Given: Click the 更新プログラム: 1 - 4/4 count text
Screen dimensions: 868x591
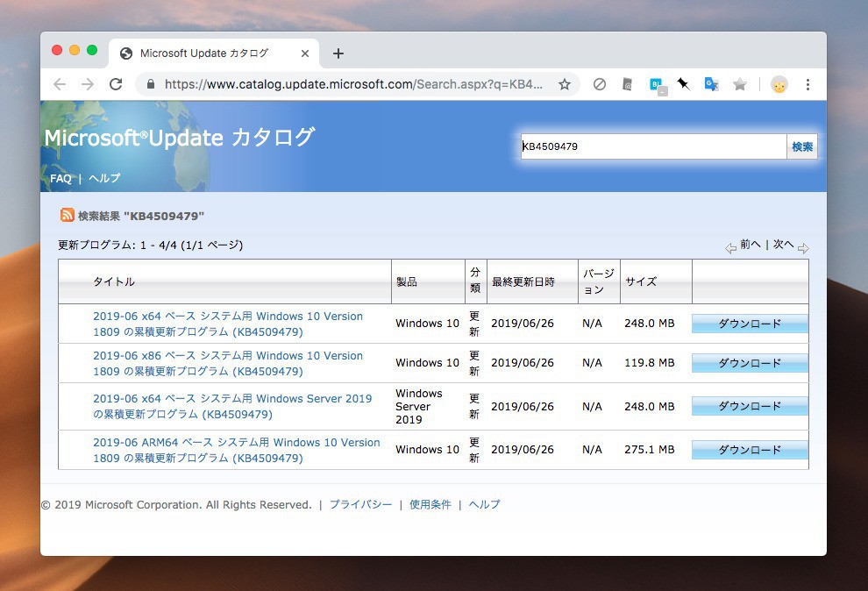Looking at the screenshot, I should pyautogui.click(x=150, y=245).
